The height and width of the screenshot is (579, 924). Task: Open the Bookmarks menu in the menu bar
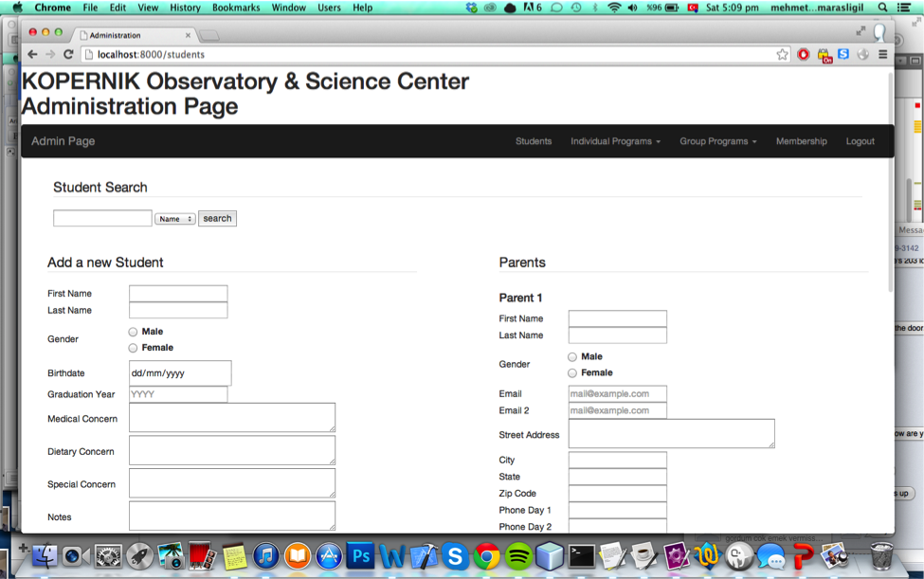click(x=236, y=8)
